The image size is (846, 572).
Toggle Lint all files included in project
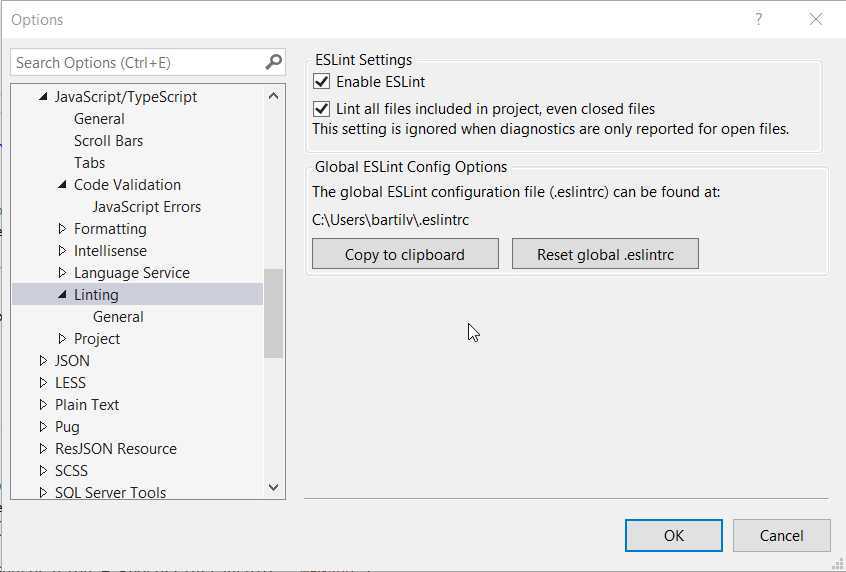click(322, 109)
